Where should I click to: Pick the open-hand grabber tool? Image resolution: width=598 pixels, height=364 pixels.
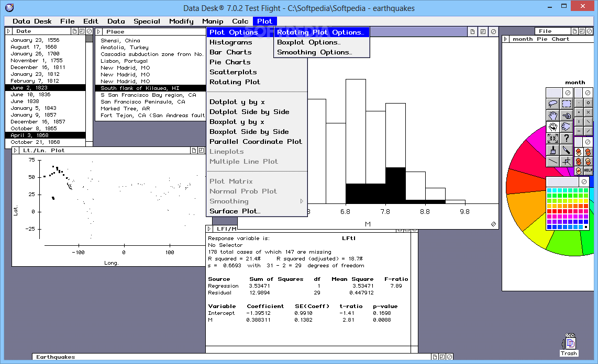552,115
